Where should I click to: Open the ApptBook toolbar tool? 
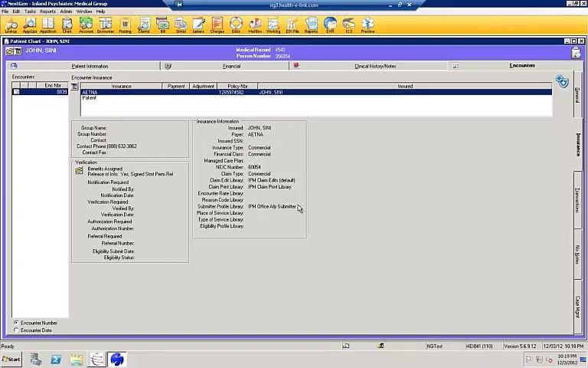(48, 25)
